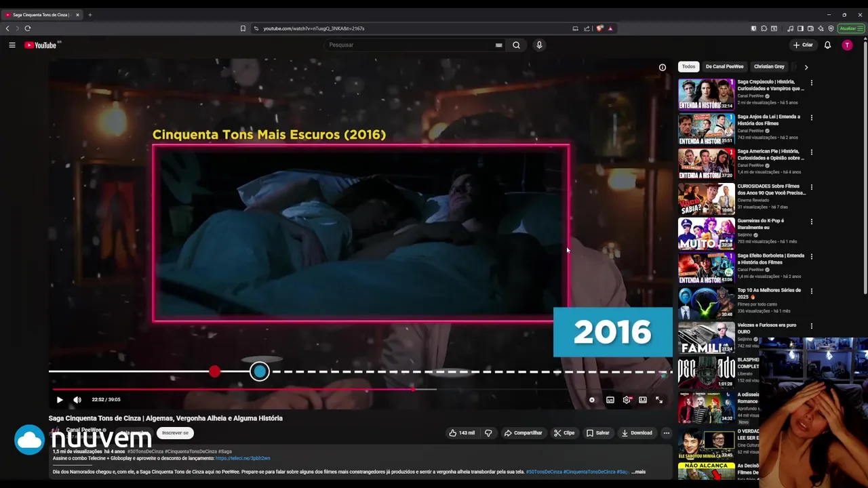Screen dimensions: 868x488
Task: Open more actions ellipsis below video
Action: click(x=667, y=433)
